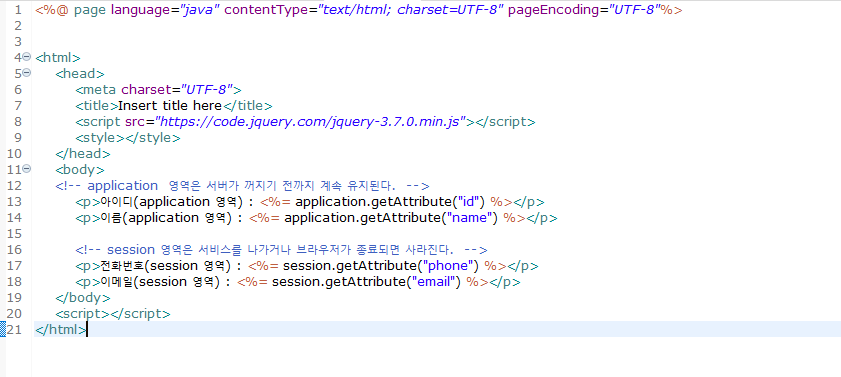
Task: Click line number 8 in the gutter
Action: coord(19,122)
